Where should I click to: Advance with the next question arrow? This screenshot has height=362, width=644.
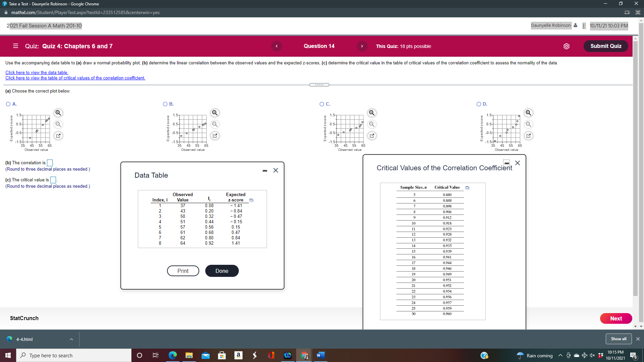(x=362, y=46)
